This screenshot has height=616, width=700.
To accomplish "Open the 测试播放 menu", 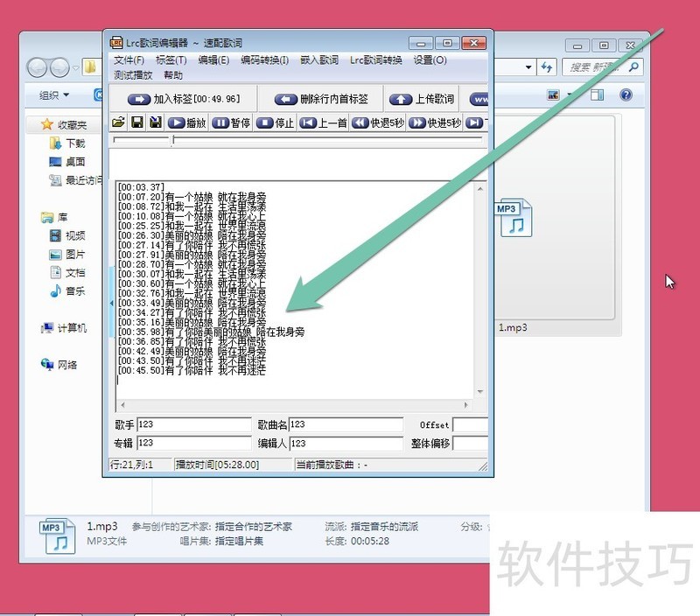I will click(x=133, y=75).
